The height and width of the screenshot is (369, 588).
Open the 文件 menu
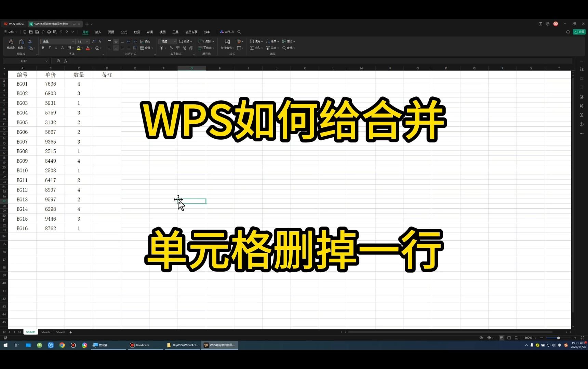[x=10, y=32]
